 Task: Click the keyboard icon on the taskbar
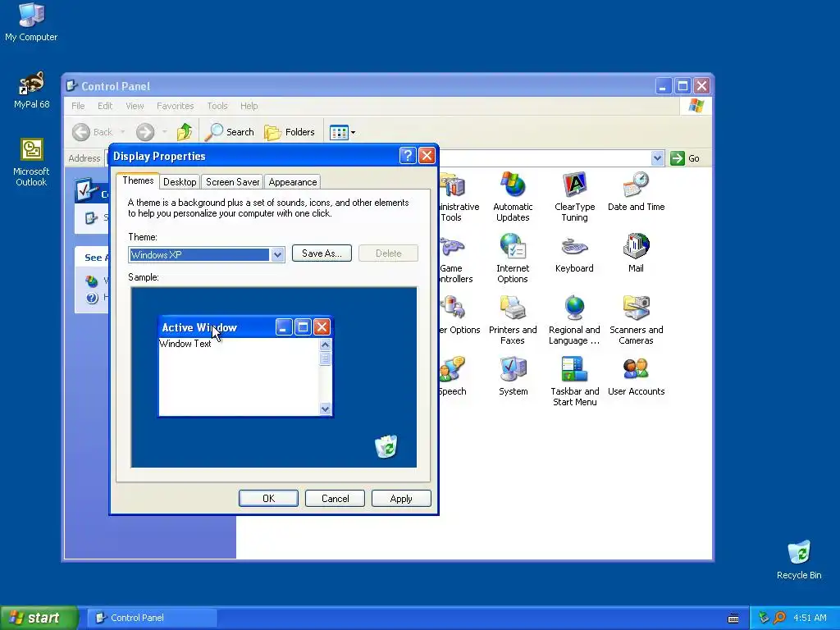coord(733,619)
